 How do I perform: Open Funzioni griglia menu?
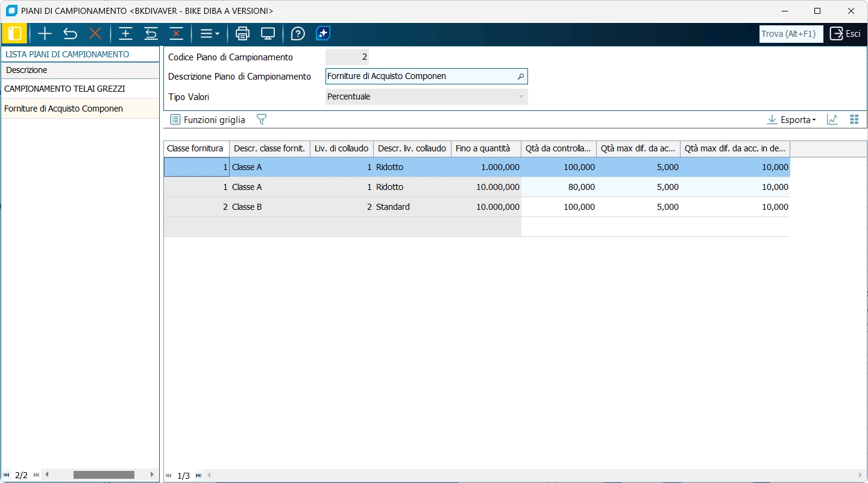click(x=208, y=119)
